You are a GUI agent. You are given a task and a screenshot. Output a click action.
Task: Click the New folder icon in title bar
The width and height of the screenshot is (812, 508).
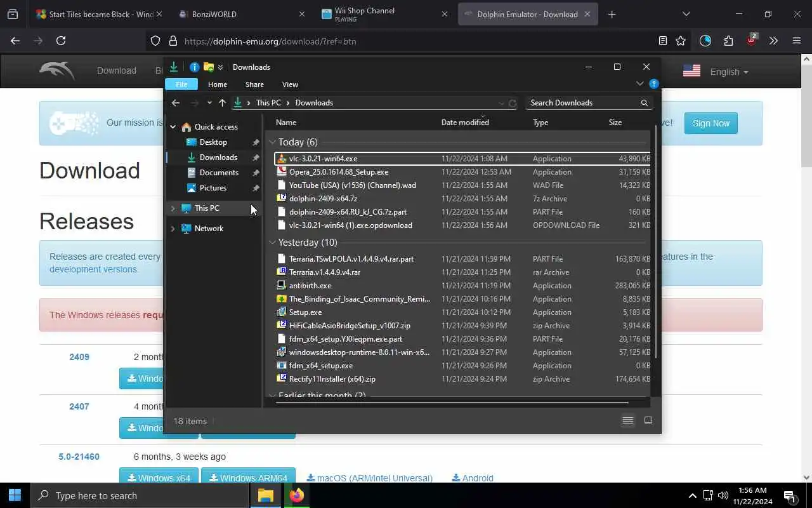208,67
